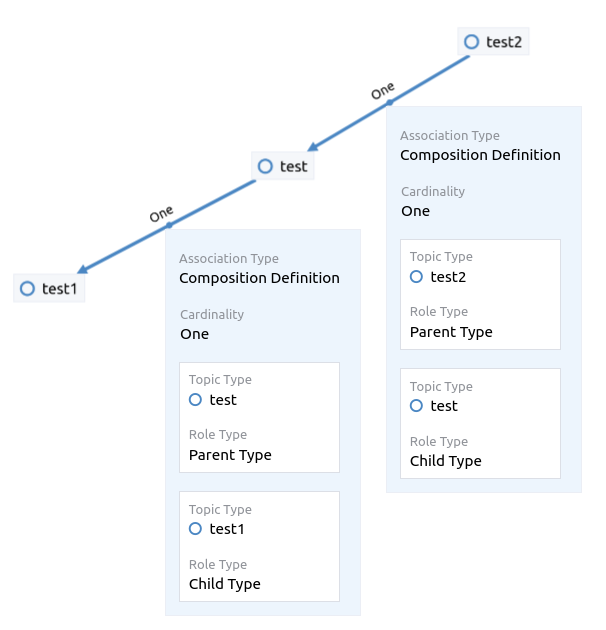Click "Composition Definition" in the left detail panel

(259, 278)
